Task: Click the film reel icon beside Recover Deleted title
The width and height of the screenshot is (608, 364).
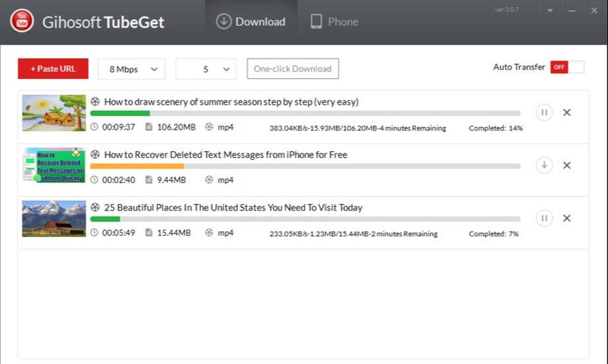Action: coord(95,154)
